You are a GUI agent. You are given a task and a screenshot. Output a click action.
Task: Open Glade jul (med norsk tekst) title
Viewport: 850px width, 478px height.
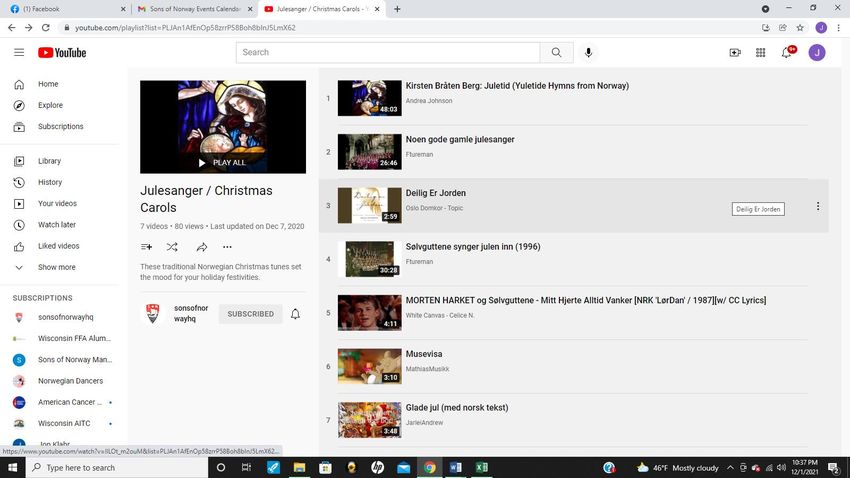tap(457, 408)
